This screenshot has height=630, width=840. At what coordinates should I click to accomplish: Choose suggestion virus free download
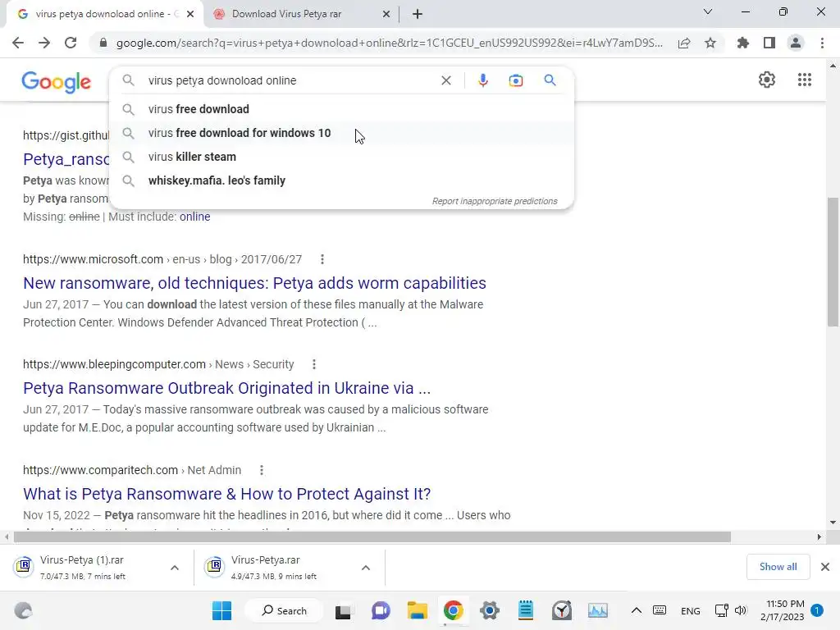(x=342, y=109)
